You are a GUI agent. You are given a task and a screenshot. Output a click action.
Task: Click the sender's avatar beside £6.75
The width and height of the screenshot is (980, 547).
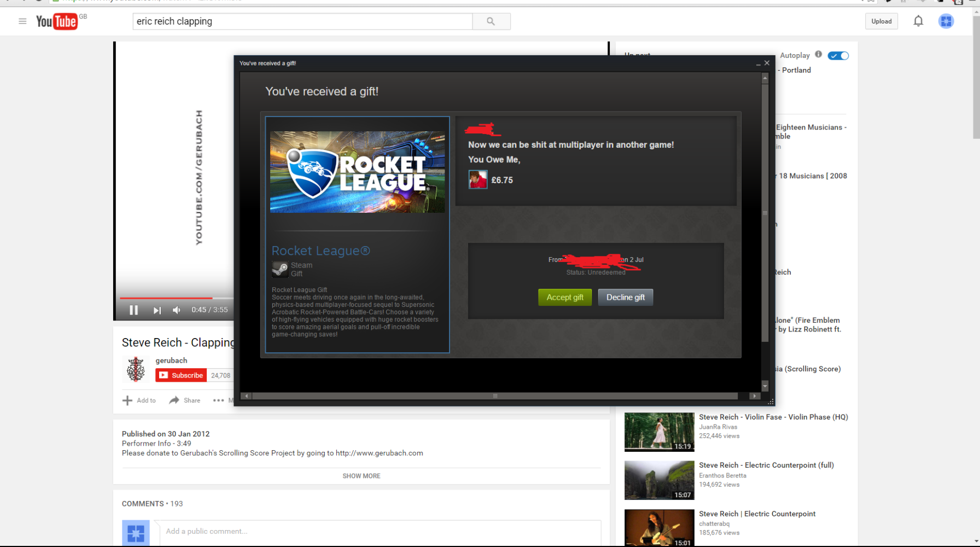477,179
